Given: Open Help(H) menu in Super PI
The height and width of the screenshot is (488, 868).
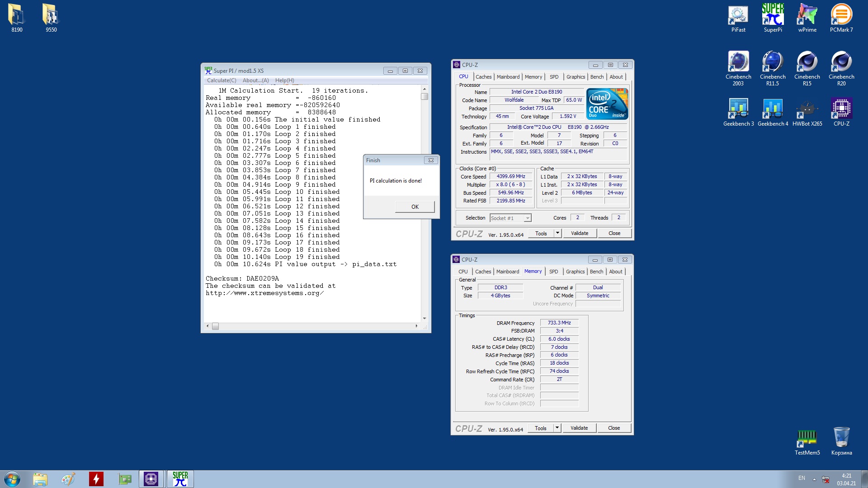Looking at the screenshot, I should click(x=285, y=80).
